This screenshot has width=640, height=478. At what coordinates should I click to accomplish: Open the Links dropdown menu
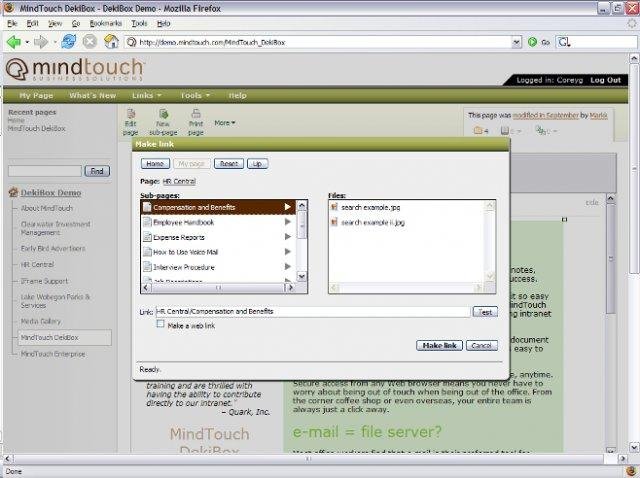coord(147,96)
